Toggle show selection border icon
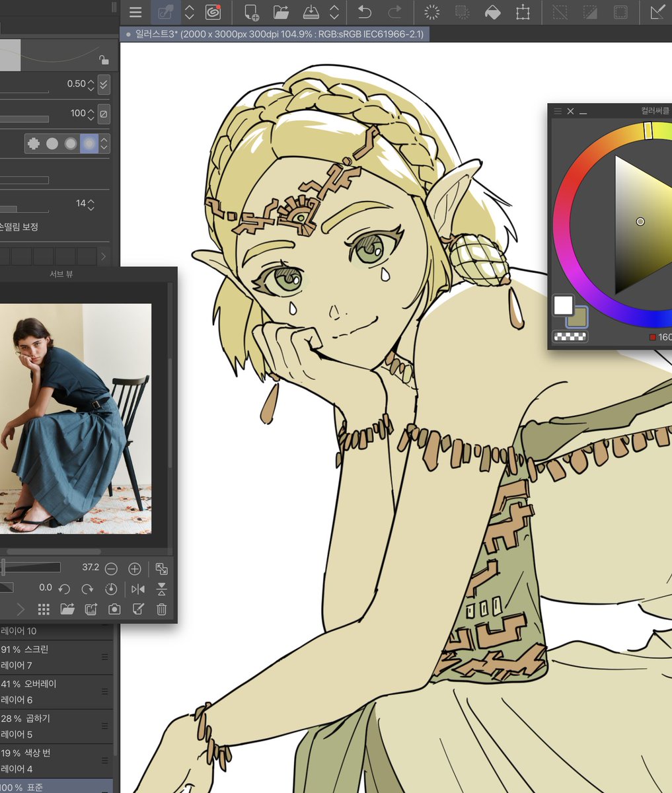Image resolution: width=672 pixels, height=793 pixels. tap(620, 12)
